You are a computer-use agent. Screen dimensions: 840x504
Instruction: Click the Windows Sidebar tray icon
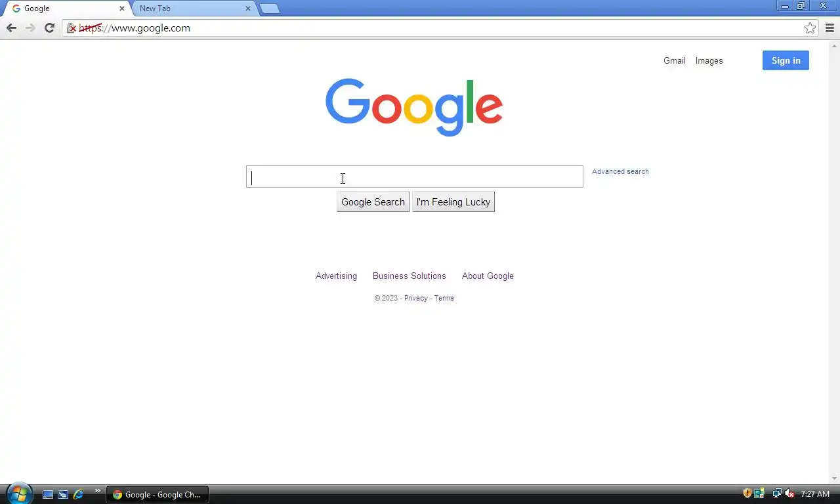[759, 493]
